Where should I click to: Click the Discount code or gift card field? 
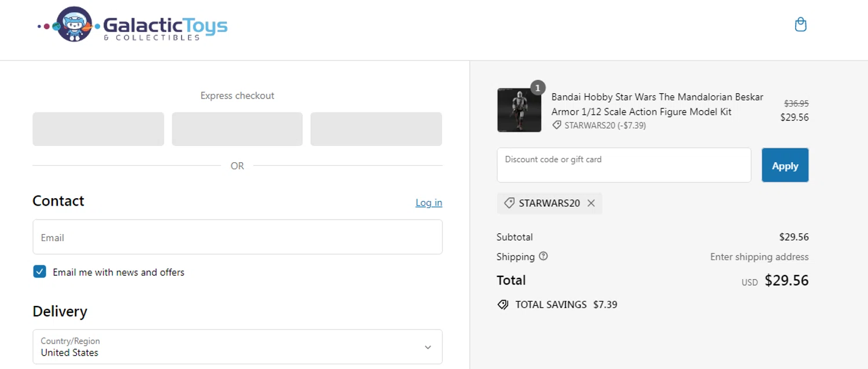[624, 165]
